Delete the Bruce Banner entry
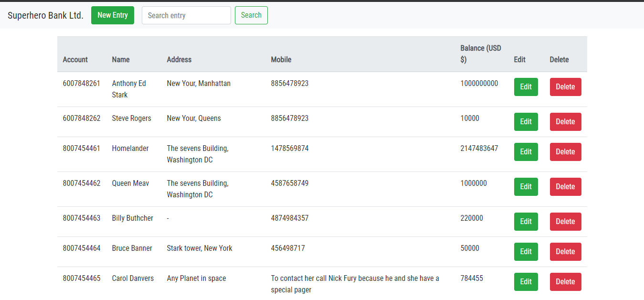The height and width of the screenshot is (300, 644). [x=566, y=252]
